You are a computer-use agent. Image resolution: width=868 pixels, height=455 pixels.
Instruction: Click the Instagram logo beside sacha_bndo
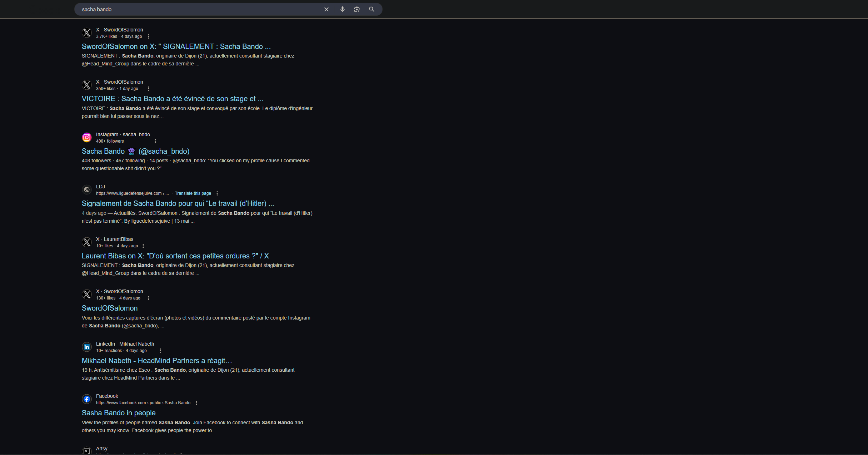(x=86, y=138)
